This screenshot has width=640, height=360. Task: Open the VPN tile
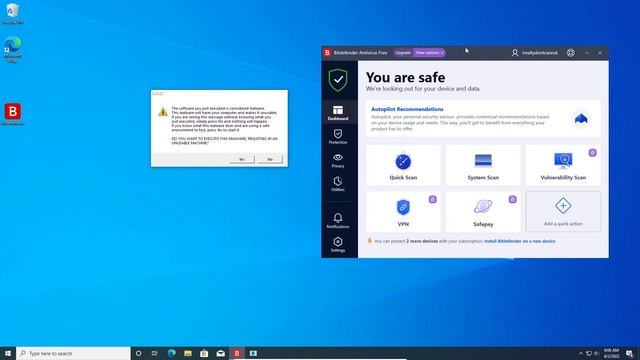click(403, 212)
